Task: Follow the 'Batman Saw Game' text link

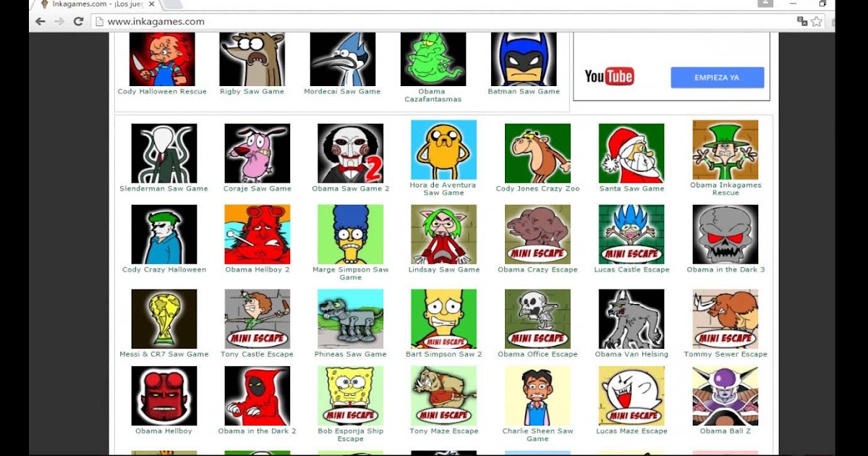Action: pos(524,92)
